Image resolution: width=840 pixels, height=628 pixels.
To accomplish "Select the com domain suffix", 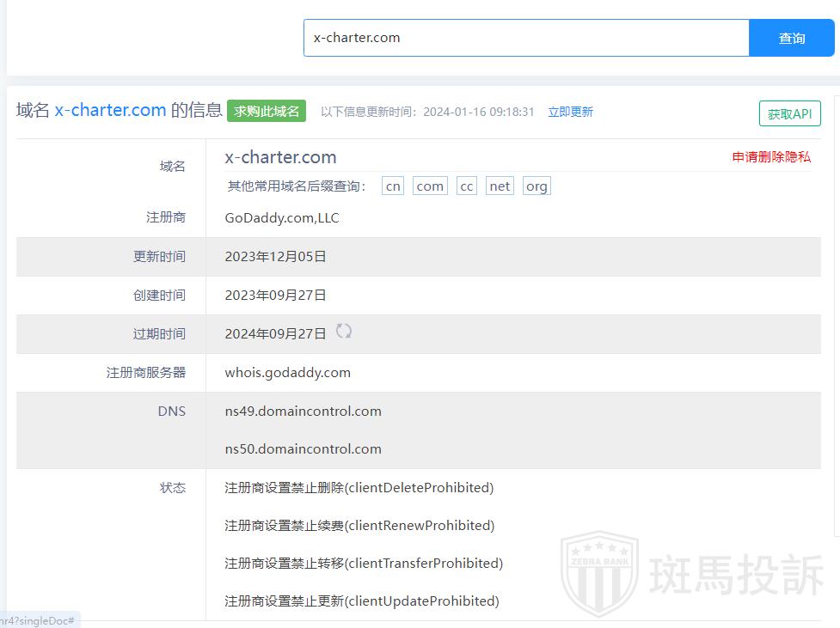I will tap(430, 186).
